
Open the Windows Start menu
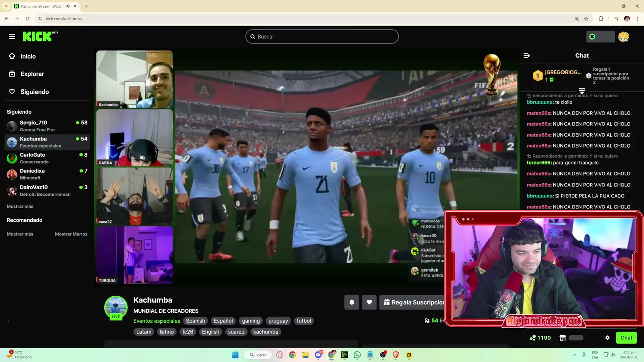pos(235,355)
